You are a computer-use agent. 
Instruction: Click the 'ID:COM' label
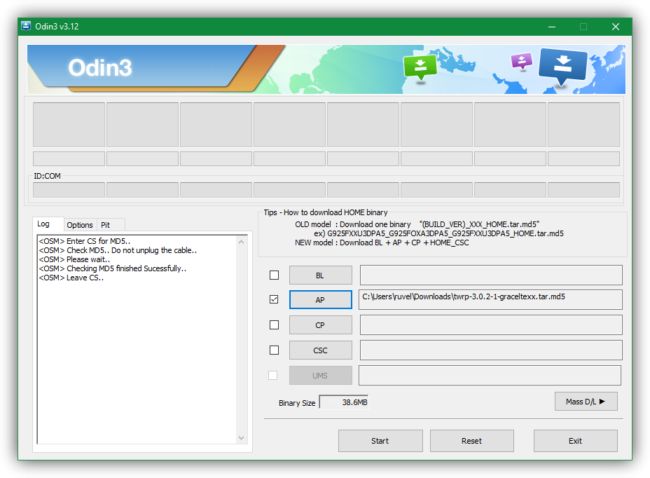(x=47, y=176)
